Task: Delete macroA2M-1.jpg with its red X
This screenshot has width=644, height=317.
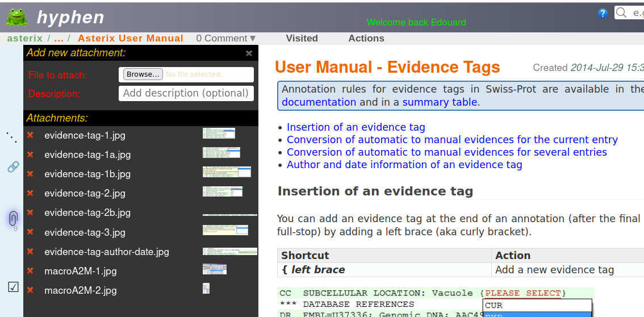Action: point(30,270)
